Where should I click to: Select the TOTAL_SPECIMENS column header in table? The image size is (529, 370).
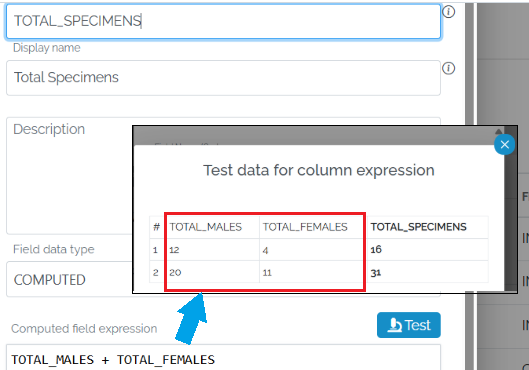tap(418, 227)
